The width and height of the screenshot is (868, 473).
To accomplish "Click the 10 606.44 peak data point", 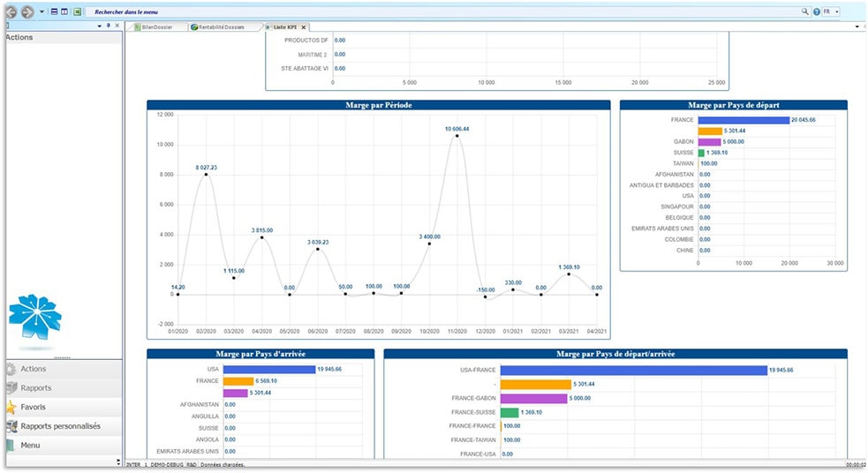I will [457, 136].
